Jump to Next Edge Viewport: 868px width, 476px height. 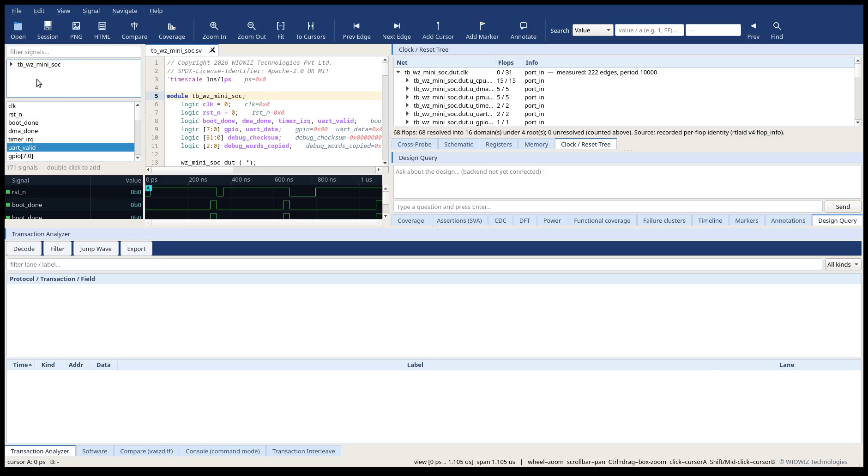coord(397,31)
